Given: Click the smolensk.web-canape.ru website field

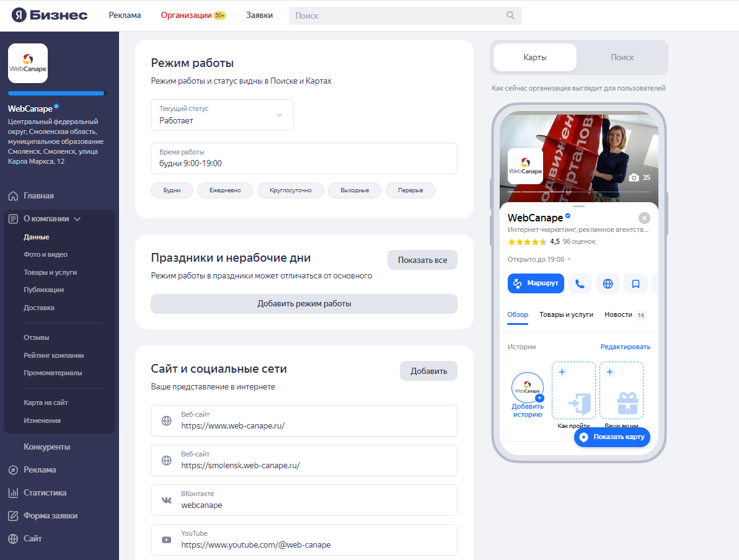Looking at the screenshot, I should [304, 461].
